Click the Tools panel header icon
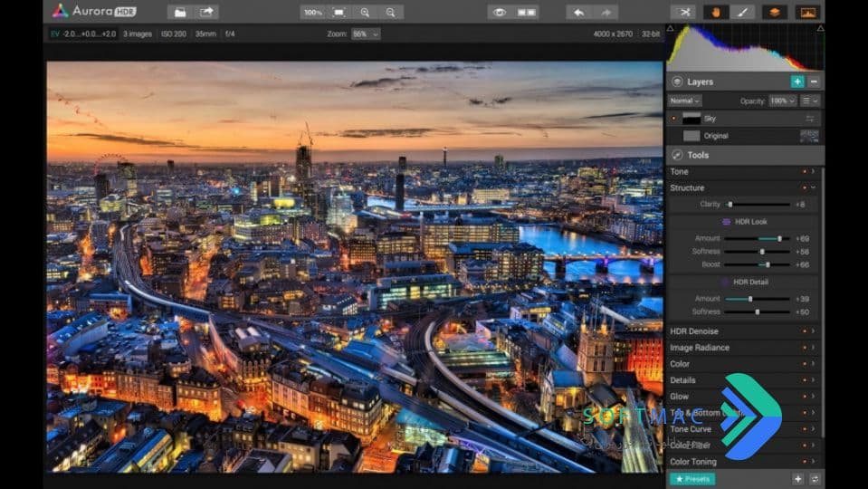Screen dimensions: 868x489 pos(677,155)
